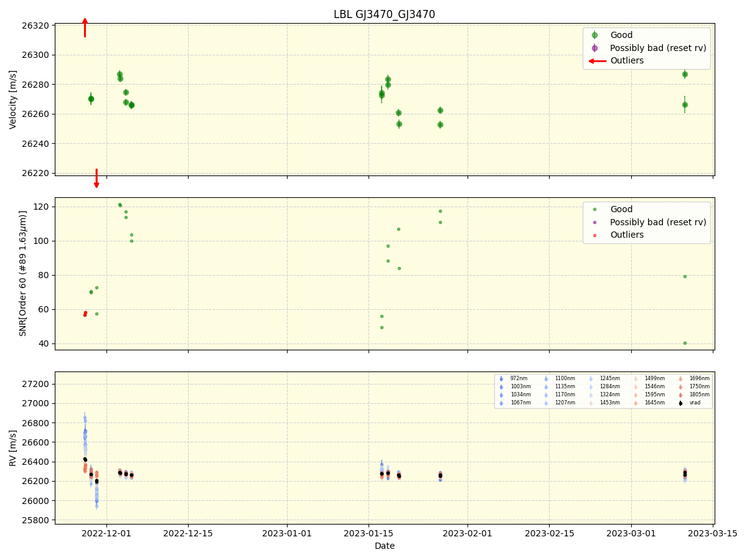Image resolution: width=747 pixels, height=560 pixels.
Task: Click the 1170nm legend entry
Action: tap(565, 394)
